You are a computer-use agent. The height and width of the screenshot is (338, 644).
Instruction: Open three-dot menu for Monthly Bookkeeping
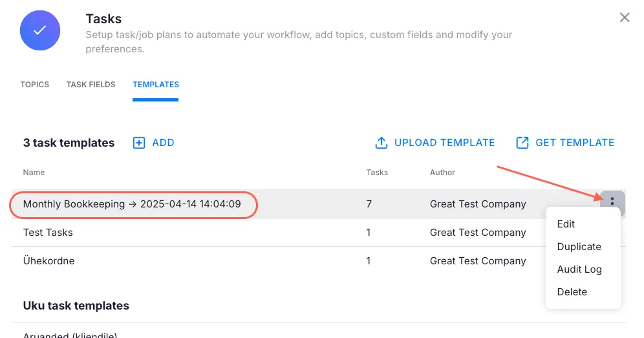612,202
